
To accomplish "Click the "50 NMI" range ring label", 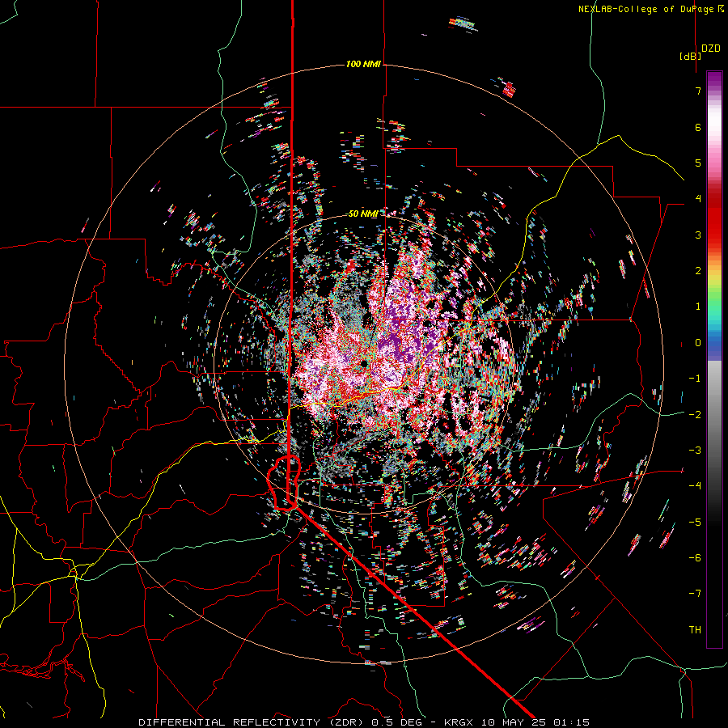I will (x=363, y=214).
